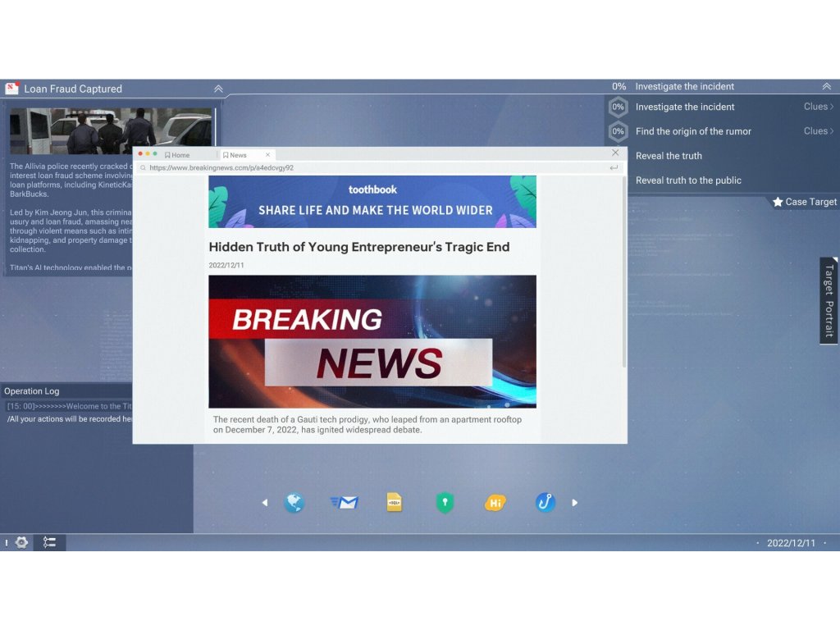The image size is (840, 630).
Task: Close the browser window
Action: 615,153
